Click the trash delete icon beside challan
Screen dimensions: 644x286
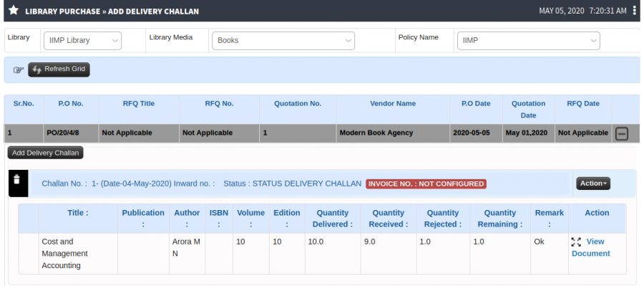click(x=17, y=179)
